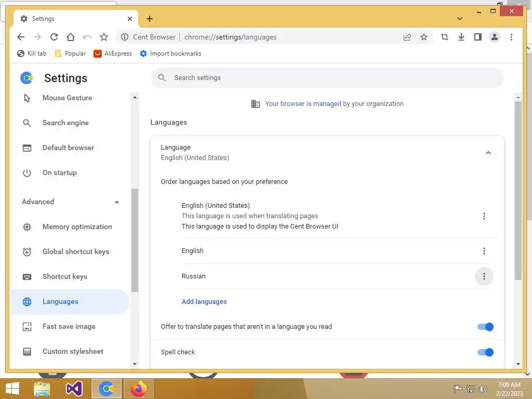Click the Shortcut keys keyboard icon
The image size is (532, 399).
[x=27, y=277]
